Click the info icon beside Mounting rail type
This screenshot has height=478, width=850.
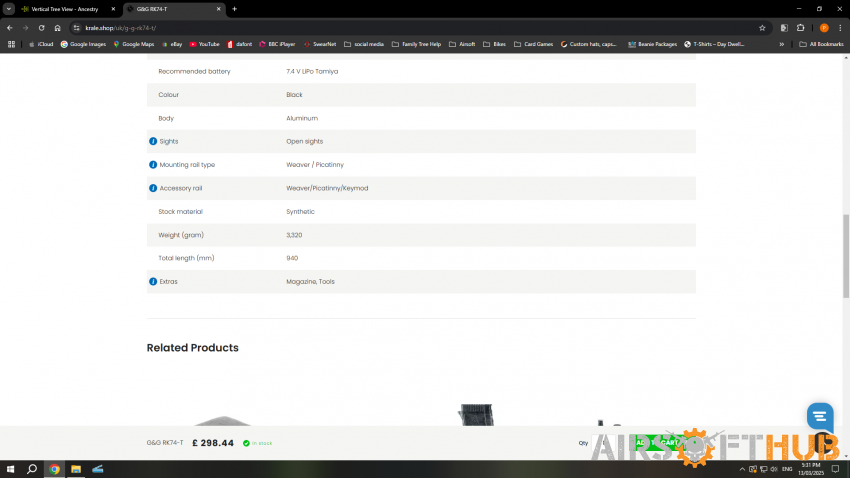[x=153, y=165]
